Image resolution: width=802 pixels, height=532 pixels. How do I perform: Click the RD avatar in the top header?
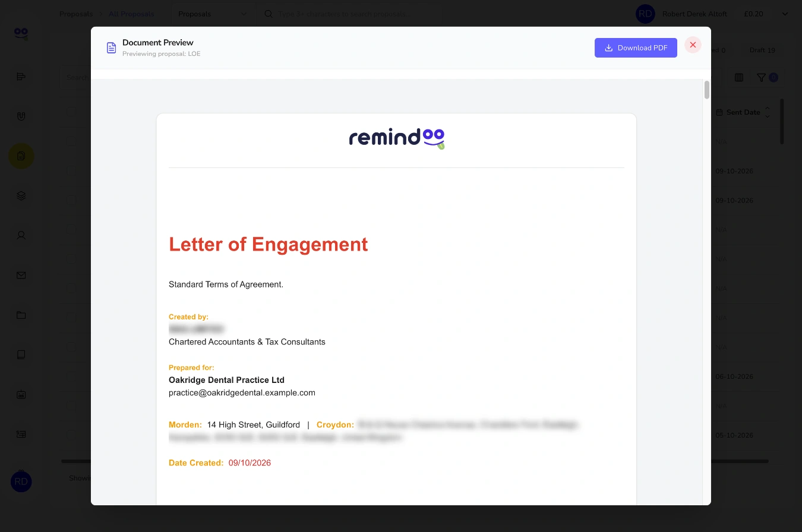click(645, 14)
